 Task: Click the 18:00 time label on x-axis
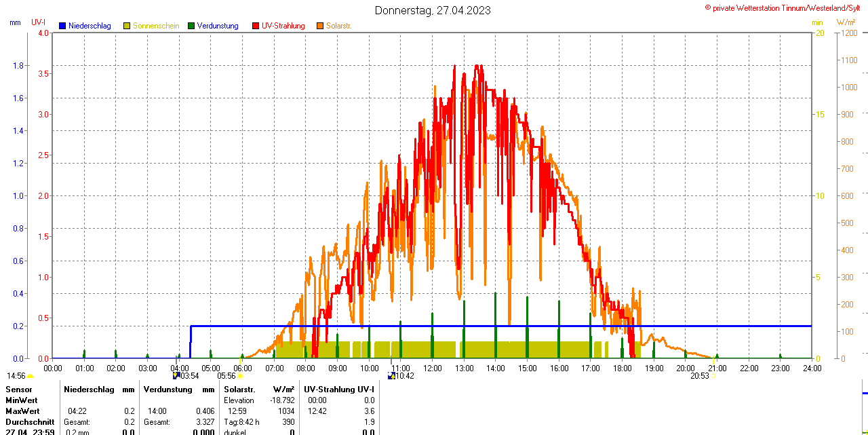(x=623, y=368)
